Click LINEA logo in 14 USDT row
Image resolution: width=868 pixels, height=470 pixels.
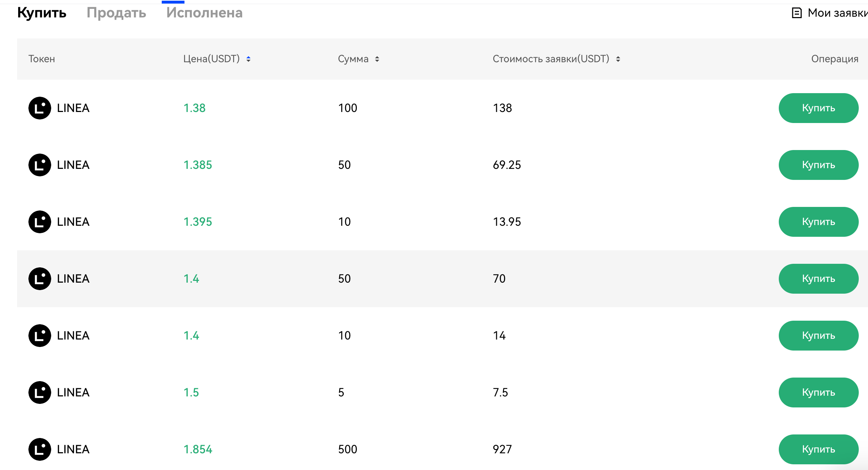coord(40,336)
